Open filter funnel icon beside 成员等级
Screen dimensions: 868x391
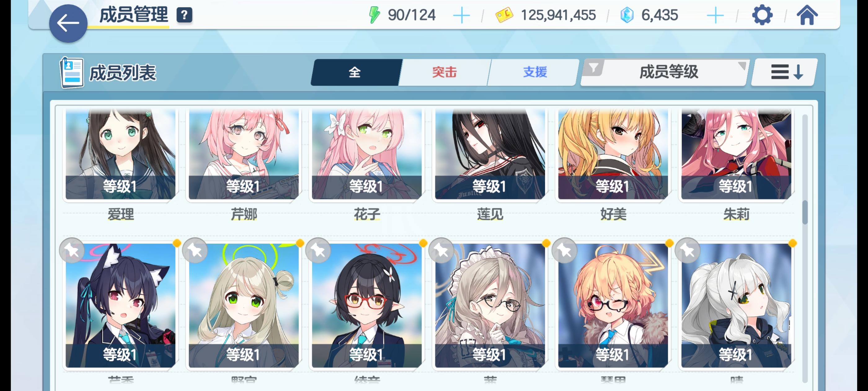pos(594,69)
